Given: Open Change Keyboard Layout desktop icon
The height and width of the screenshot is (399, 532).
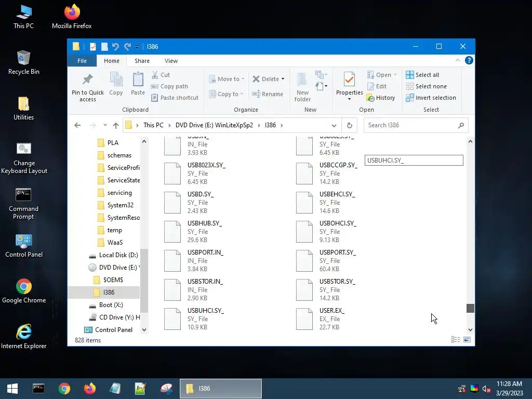Looking at the screenshot, I should point(24,158).
